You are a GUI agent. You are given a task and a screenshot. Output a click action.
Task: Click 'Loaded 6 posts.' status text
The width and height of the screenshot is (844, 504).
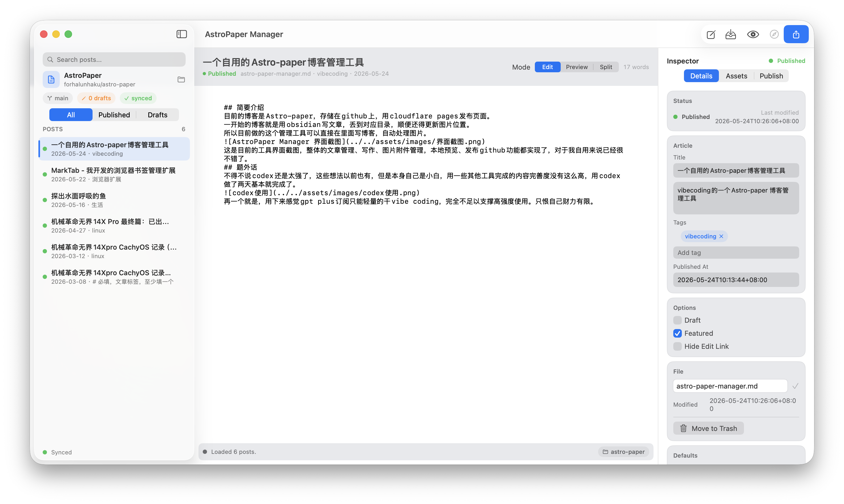233,452
